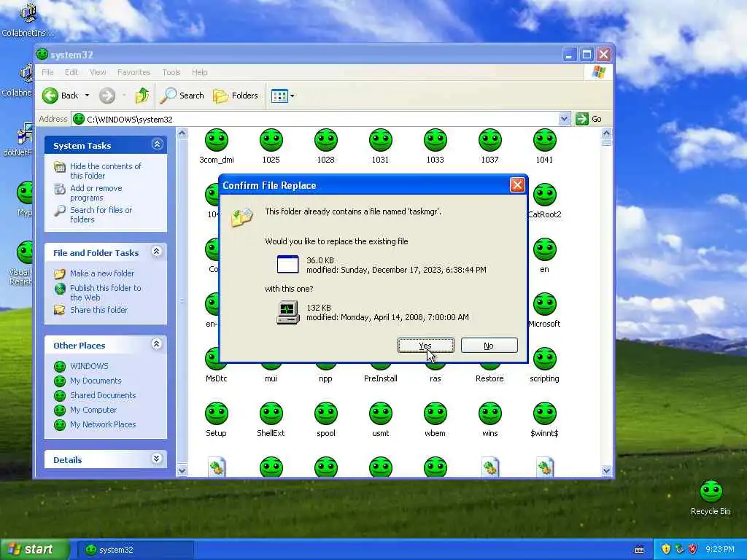The height and width of the screenshot is (560, 747).
Task: Select the Setup folder icon
Action: tap(217, 414)
